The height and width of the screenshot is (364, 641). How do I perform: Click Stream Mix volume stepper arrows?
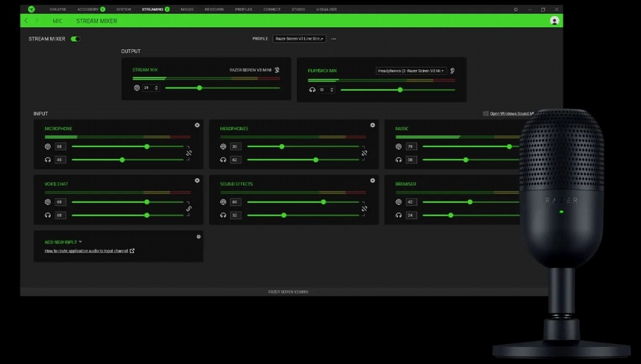(x=156, y=88)
